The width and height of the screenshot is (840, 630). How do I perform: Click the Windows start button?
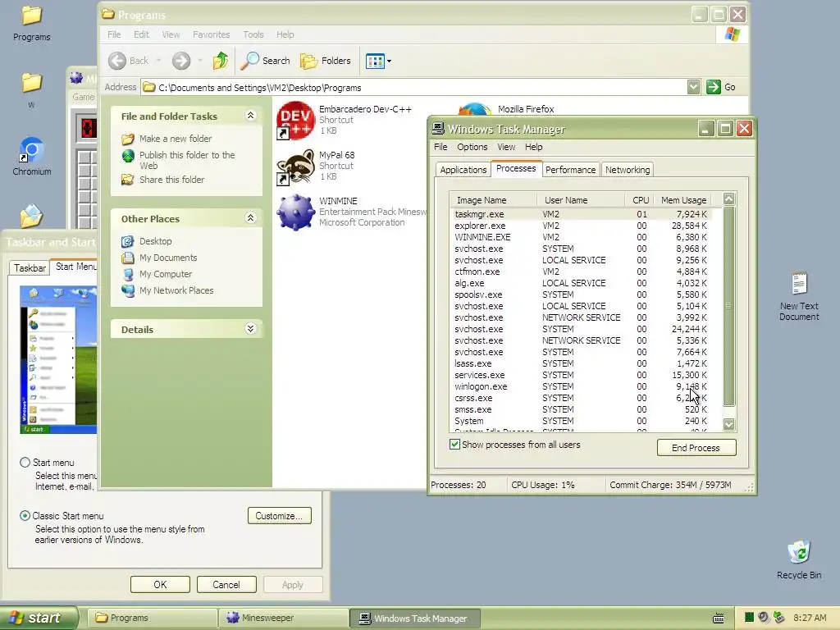[39, 618]
